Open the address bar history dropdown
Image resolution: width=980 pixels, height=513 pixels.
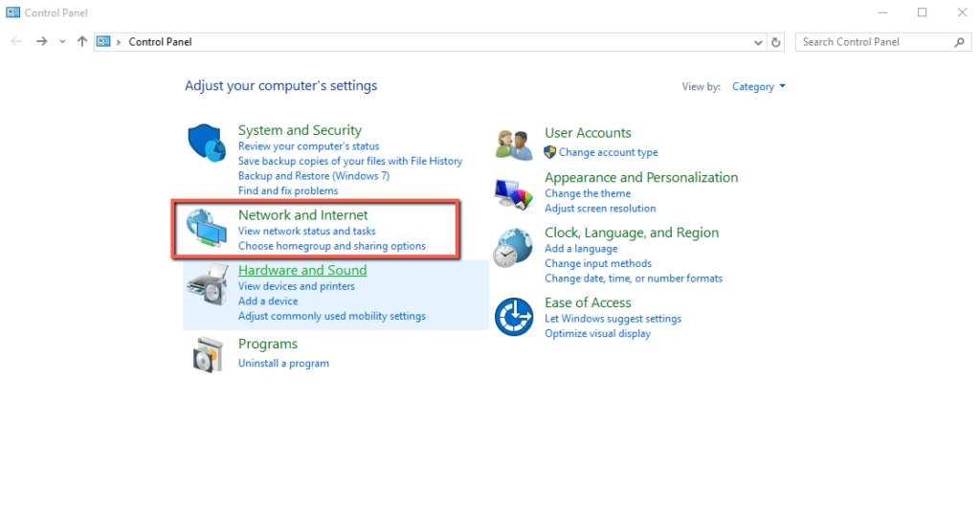point(757,42)
